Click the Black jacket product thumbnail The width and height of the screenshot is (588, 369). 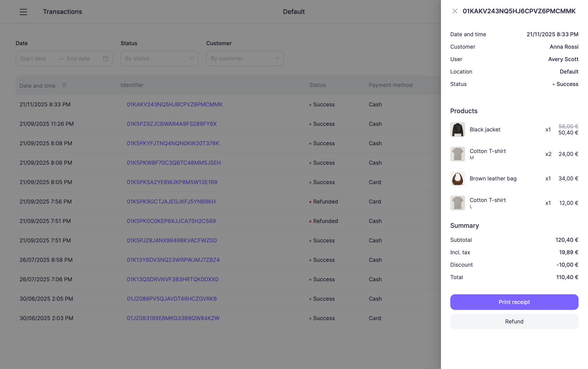click(458, 129)
